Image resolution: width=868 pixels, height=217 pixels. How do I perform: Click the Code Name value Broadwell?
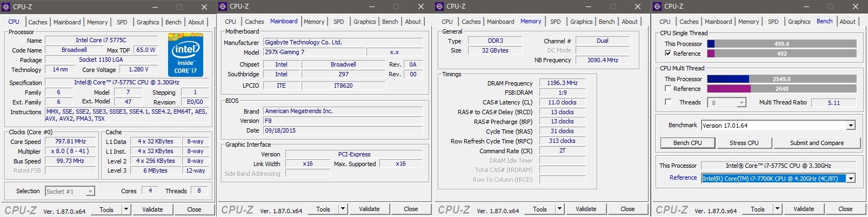point(74,50)
